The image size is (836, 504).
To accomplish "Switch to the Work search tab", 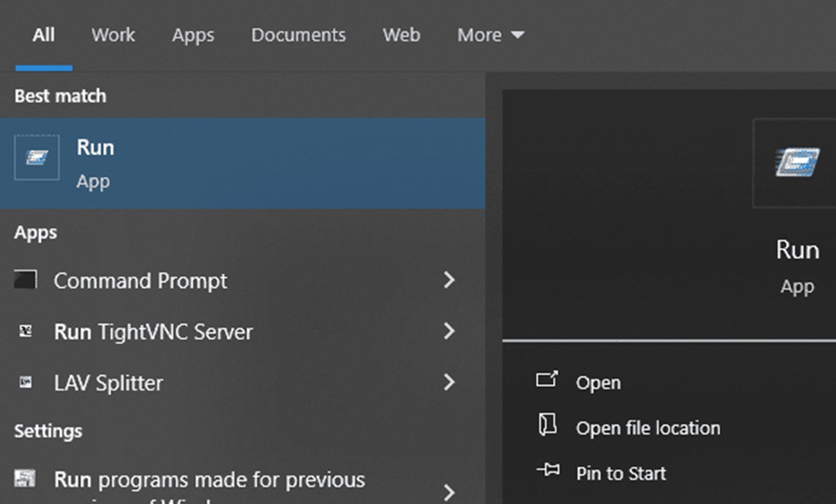I will tap(113, 35).
